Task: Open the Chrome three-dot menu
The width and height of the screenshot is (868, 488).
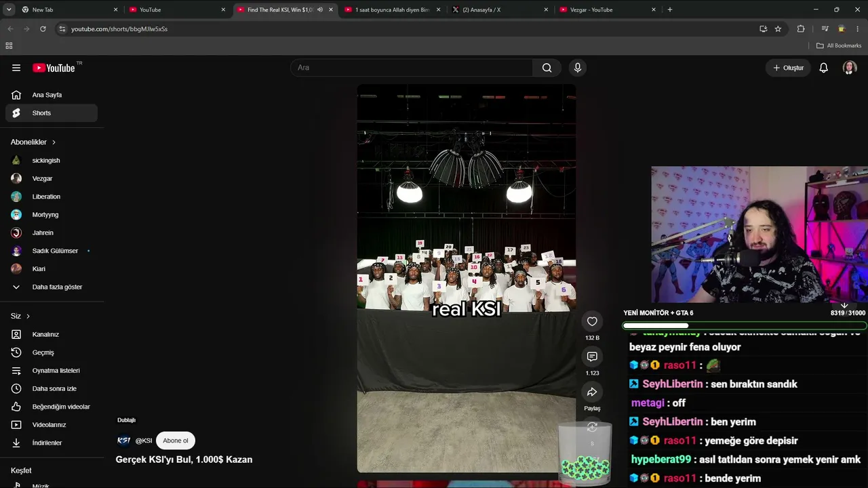Action: tap(858, 29)
